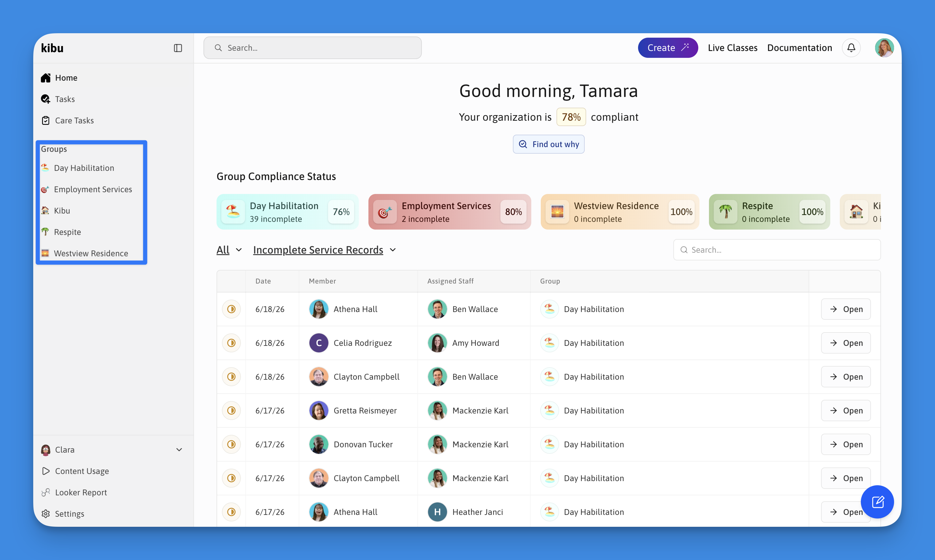Image resolution: width=935 pixels, height=560 pixels.
Task: Open Live Classes link
Action: pos(732,47)
